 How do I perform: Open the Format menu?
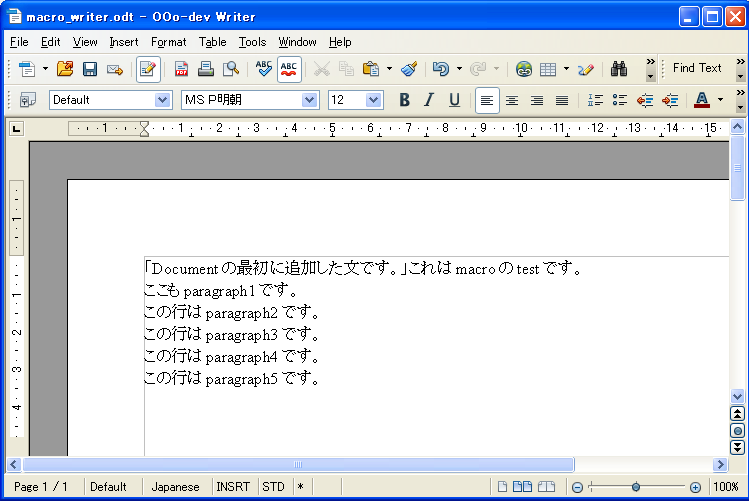pyautogui.click(x=169, y=42)
